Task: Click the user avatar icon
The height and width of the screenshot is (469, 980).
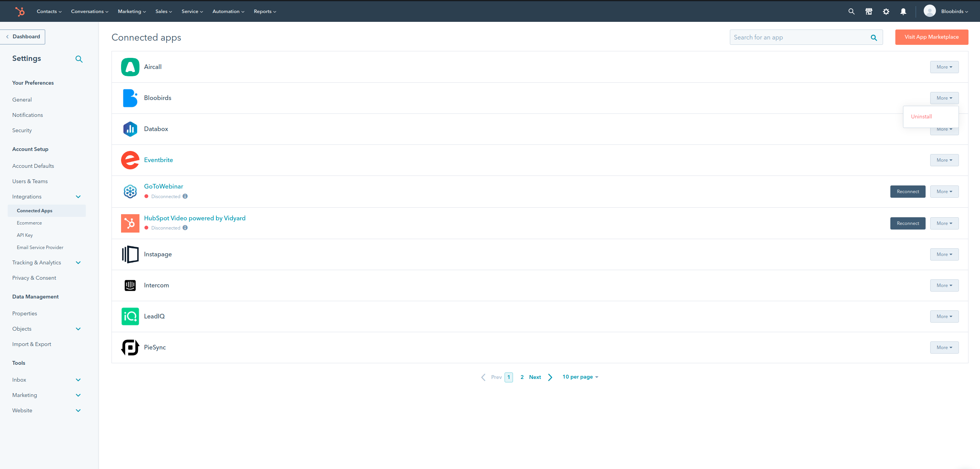Action: pyautogui.click(x=929, y=11)
